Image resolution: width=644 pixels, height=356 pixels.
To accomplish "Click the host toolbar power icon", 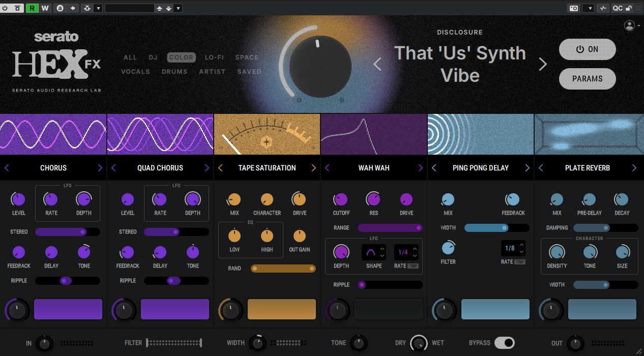I will click(5, 8).
